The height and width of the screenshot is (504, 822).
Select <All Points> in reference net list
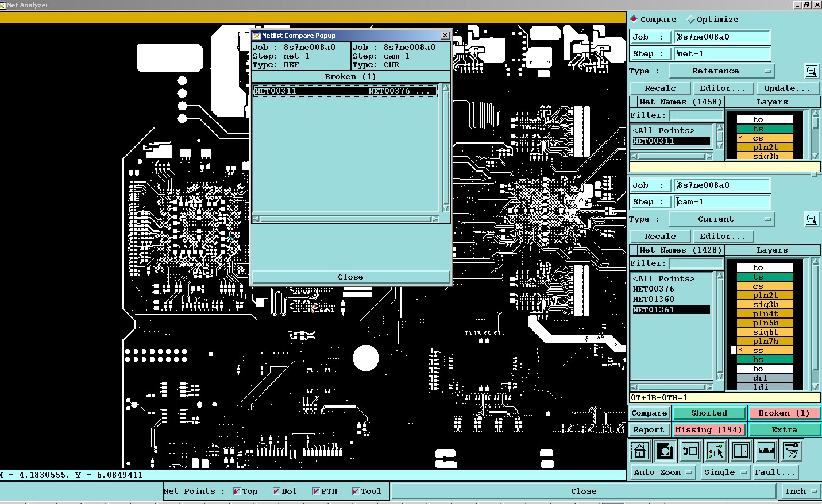[671, 131]
